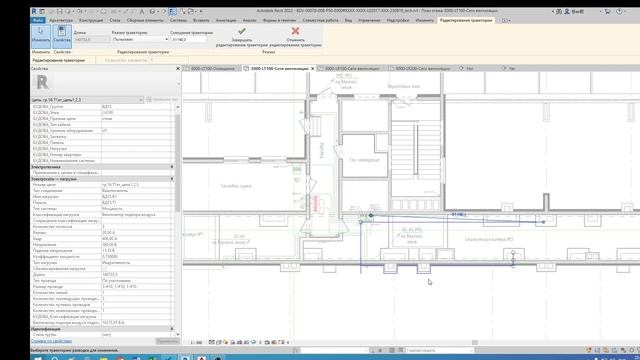Expand the family type preview dropdown arrow
Image resolution: width=640 pixels, height=360 pixels.
[178, 84]
